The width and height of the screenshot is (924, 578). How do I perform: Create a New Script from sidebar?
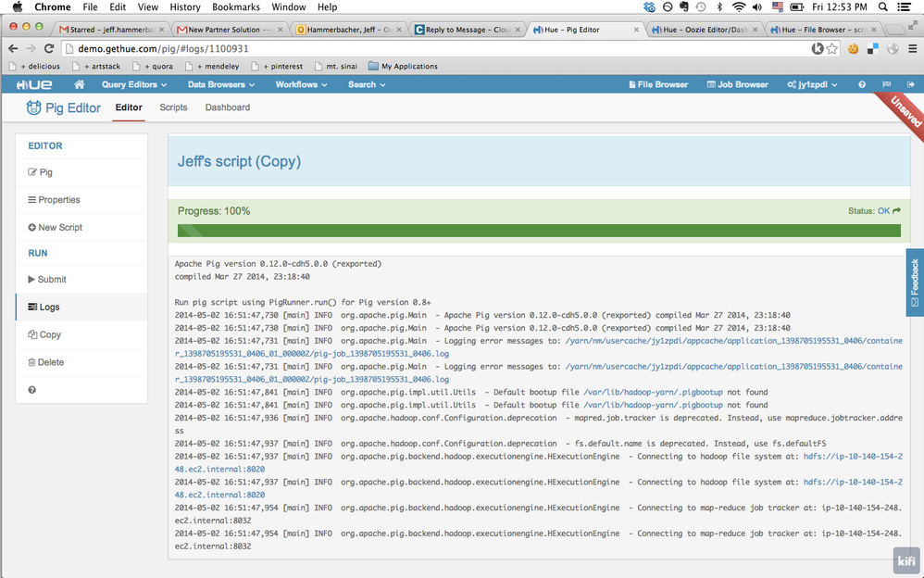tap(81, 228)
